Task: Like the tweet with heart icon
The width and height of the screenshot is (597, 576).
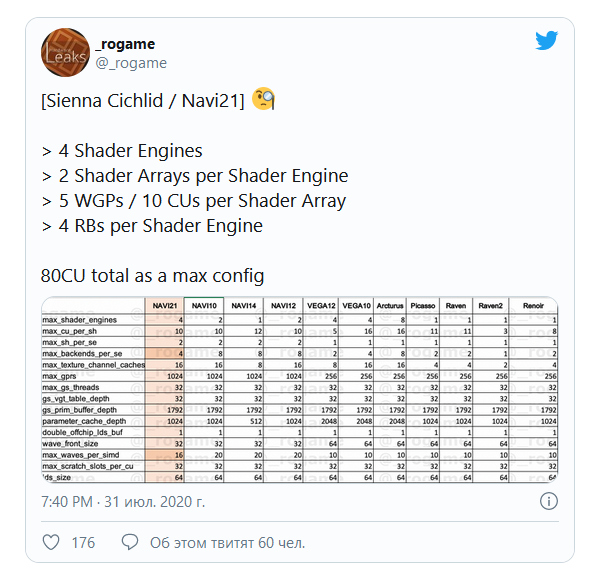Action: [51, 542]
